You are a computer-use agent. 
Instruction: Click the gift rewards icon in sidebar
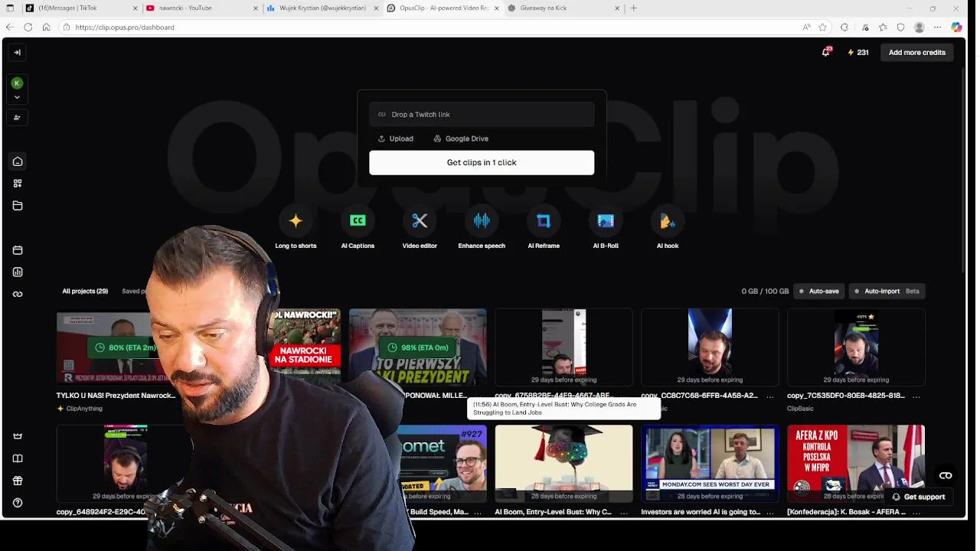coord(18,481)
